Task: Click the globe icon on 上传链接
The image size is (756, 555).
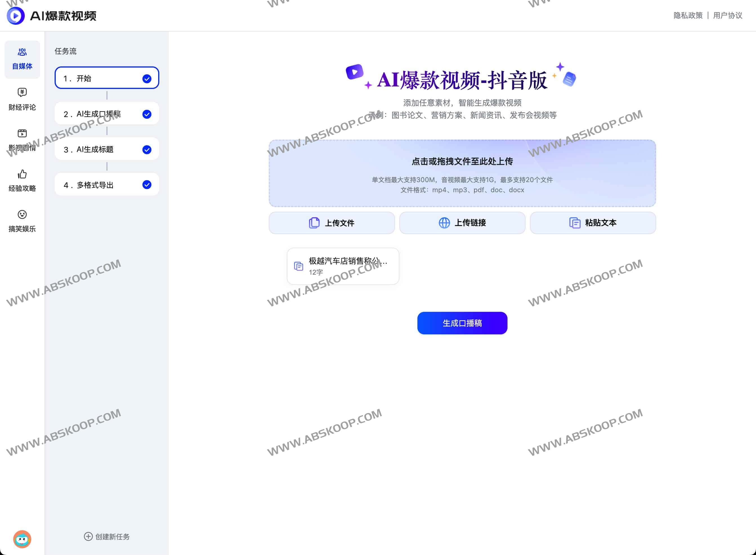Action: pyautogui.click(x=444, y=223)
